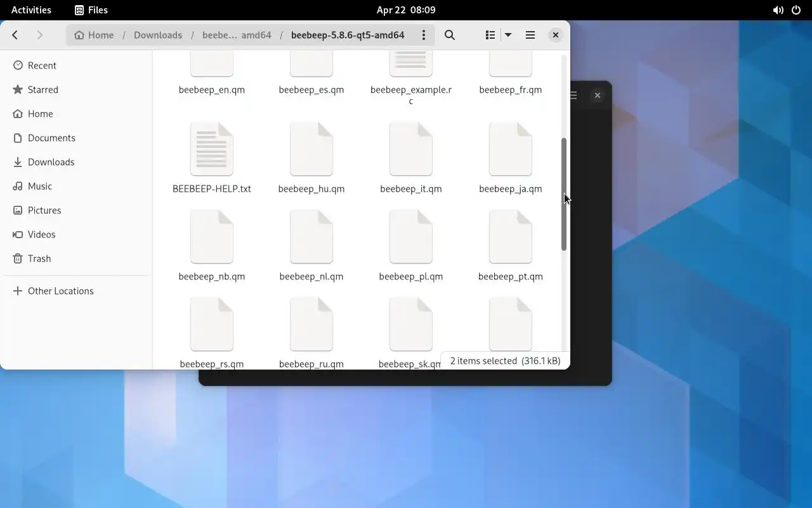The width and height of the screenshot is (812, 508).
Task: Select the beebeep_rs.qm file icon
Action: click(x=212, y=324)
